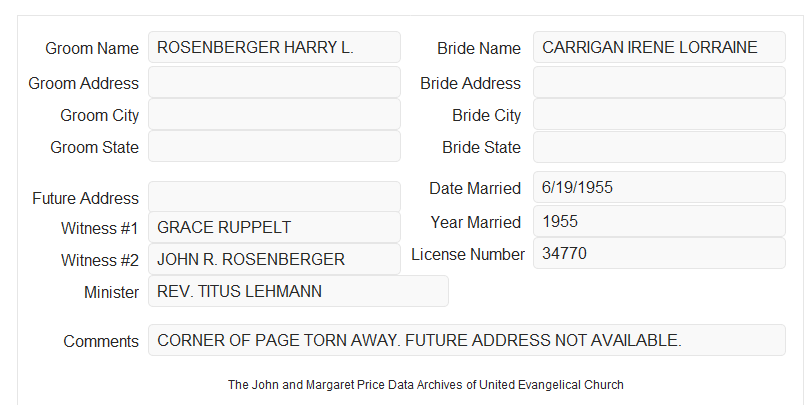Focus the empty Groom Address field
Image resolution: width=805 pixels, height=405 pixels.
[x=274, y=82]
